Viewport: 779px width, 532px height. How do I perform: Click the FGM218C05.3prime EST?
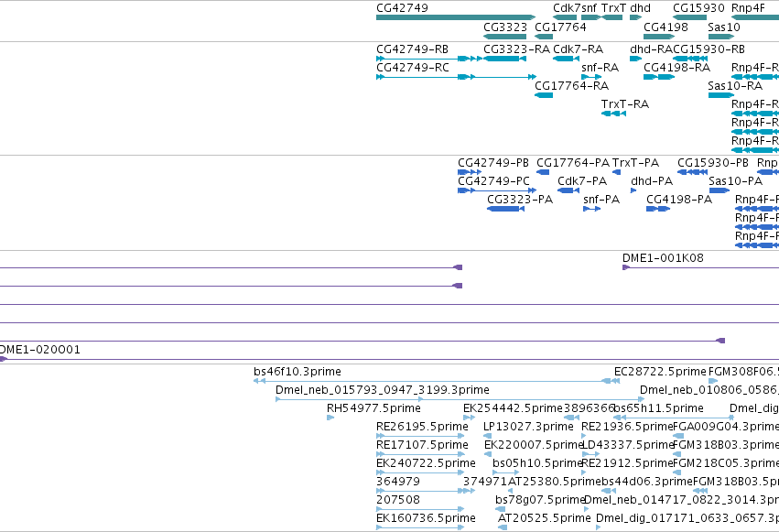(x=676, y=472)
